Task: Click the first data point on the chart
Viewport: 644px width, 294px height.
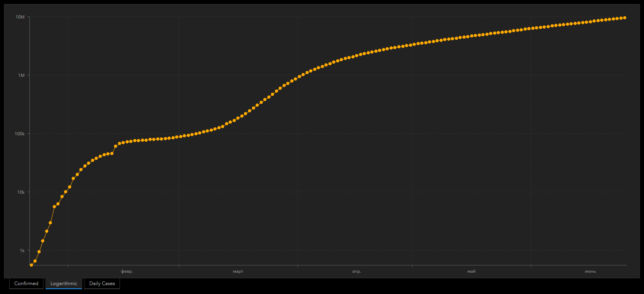Action: (31, 265)
